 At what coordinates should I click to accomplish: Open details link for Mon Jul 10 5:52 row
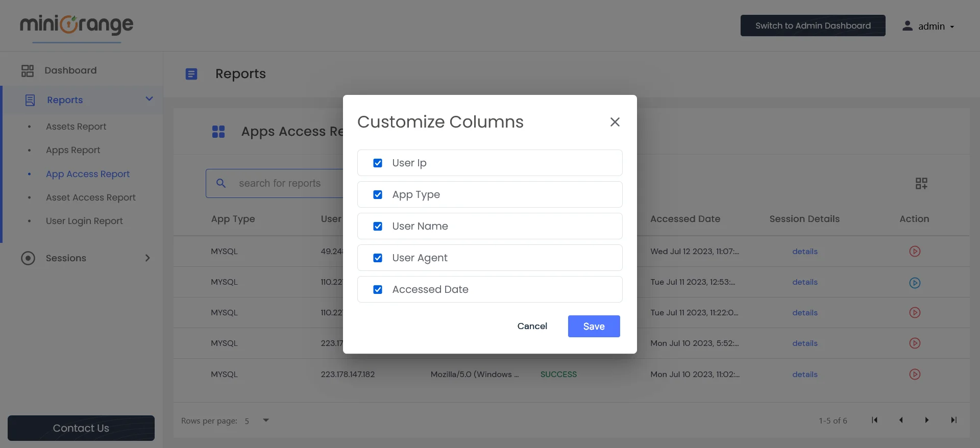[x=805, y=343]
